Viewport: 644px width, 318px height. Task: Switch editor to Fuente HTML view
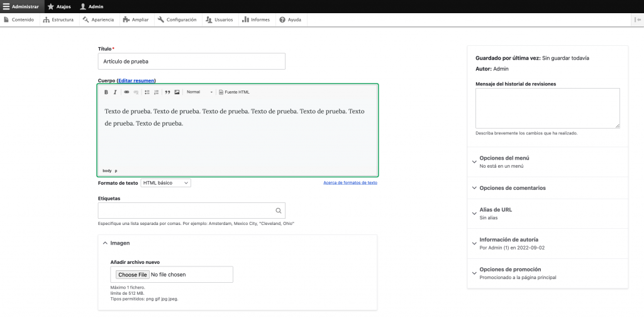234,92
